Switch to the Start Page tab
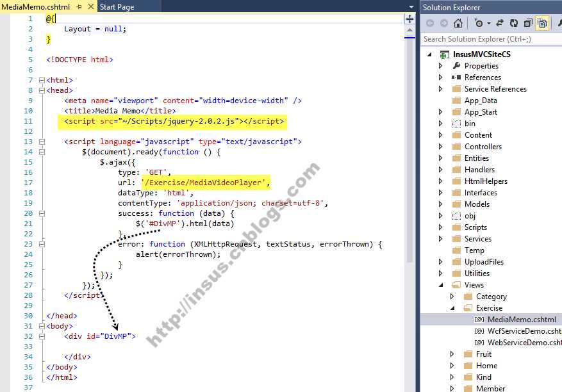The width and height of the screenshot is (562, 392). point(117,7)
